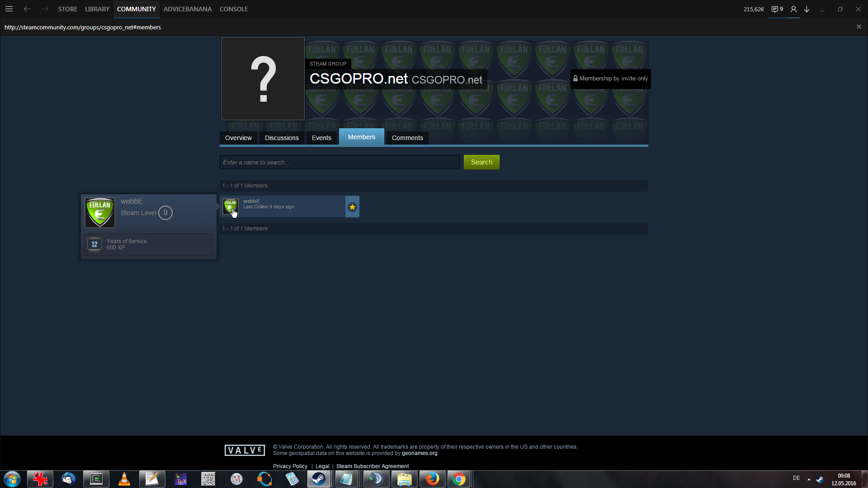This screenshot has width=868, height=488.
Task: Click the gold star rank icon
Action: click(352, 207)
